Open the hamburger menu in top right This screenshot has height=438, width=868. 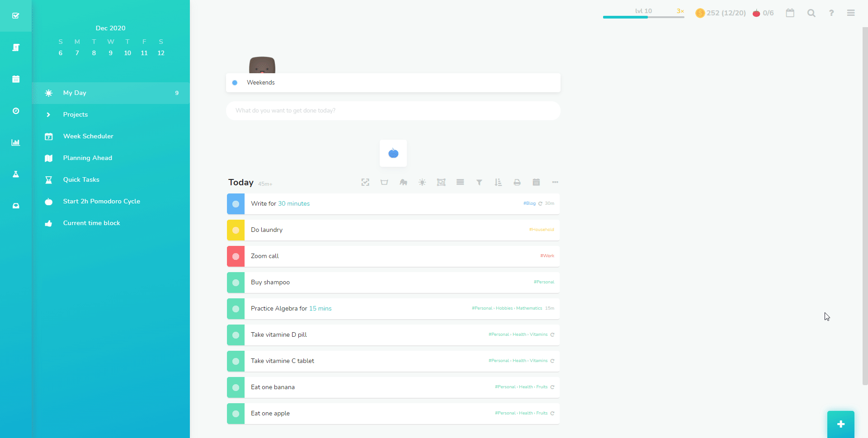851,13
